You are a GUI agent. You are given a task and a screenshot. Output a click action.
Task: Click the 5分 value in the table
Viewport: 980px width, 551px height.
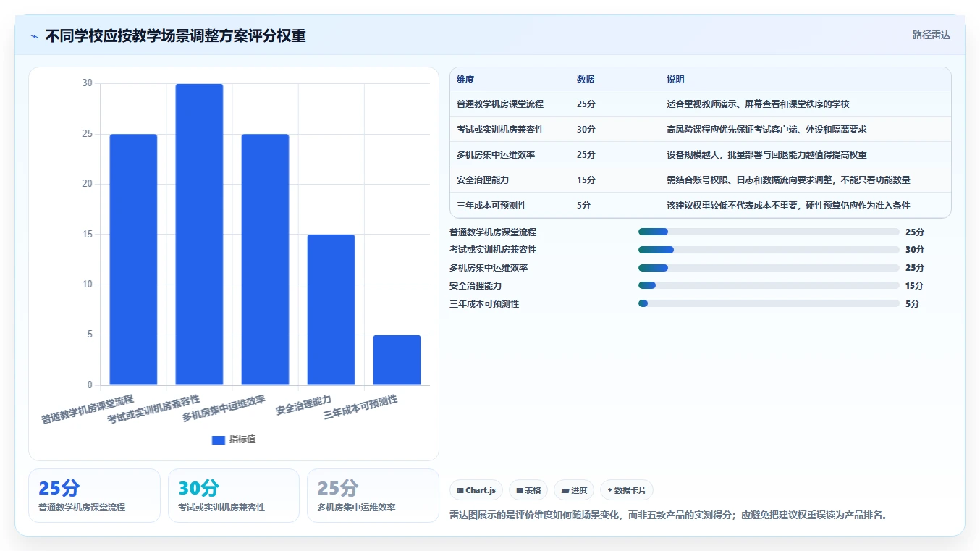[583, 206]
